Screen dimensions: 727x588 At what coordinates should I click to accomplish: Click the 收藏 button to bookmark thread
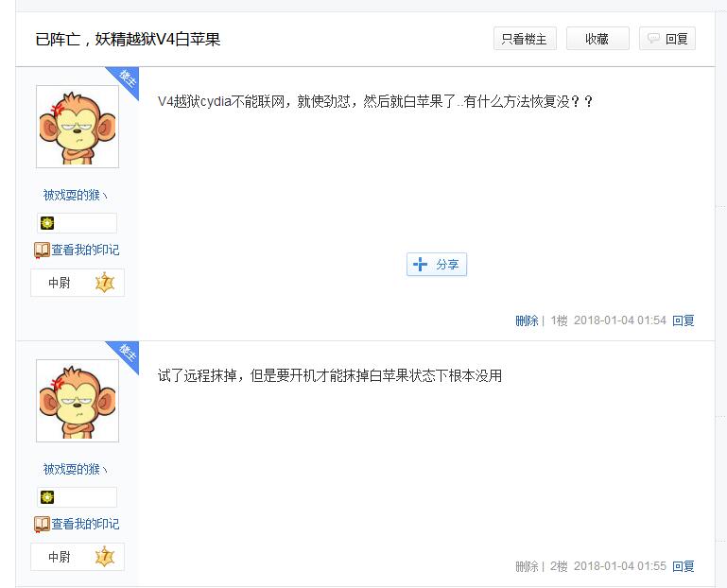(x=597, y=39)
